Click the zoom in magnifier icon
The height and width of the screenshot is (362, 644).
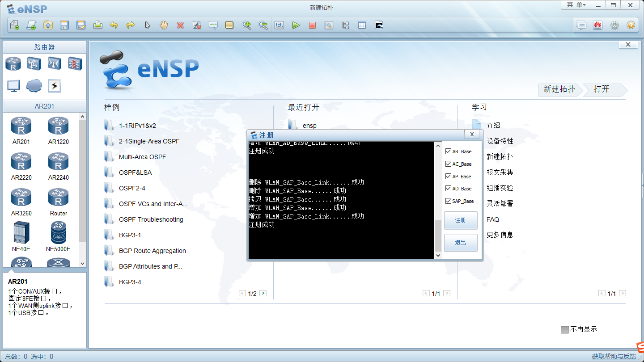click(246, 25)
